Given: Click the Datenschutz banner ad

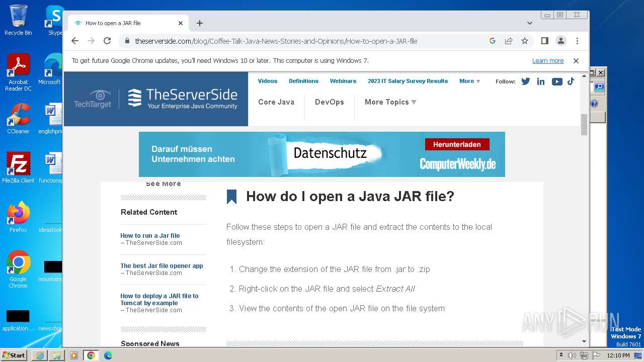Looking at the screenshot, I should (x=322, y=154).
